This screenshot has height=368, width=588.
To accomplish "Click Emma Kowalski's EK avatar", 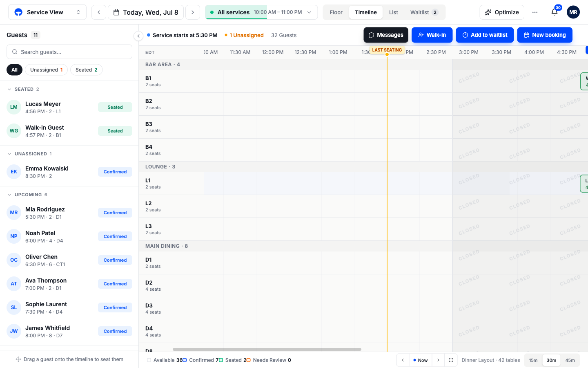I will pos(14,172).
